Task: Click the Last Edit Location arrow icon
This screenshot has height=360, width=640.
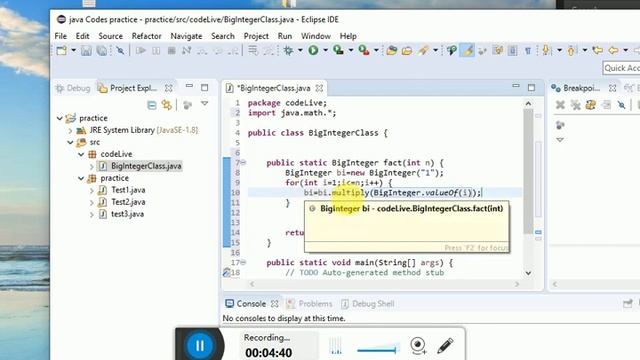Action: coord(598,51)
